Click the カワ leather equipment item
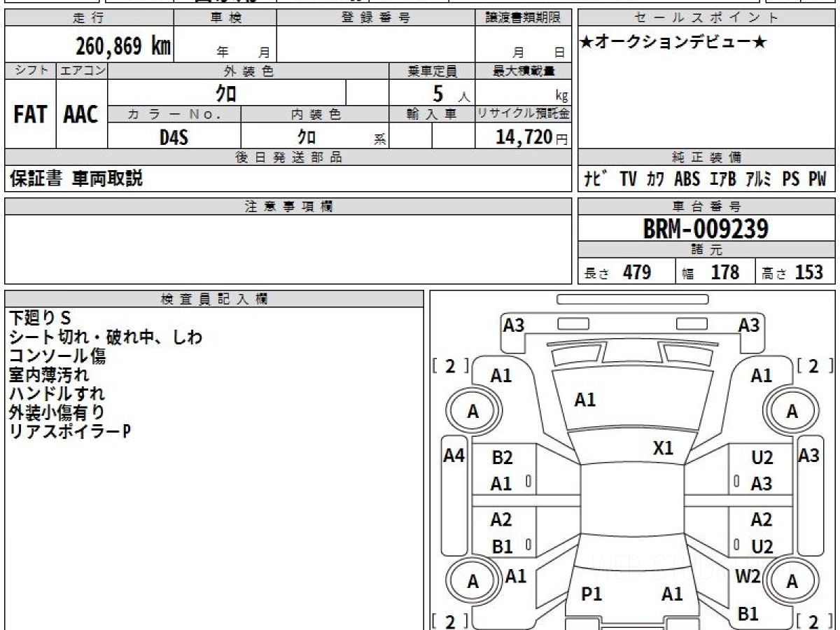 [656, 179]
